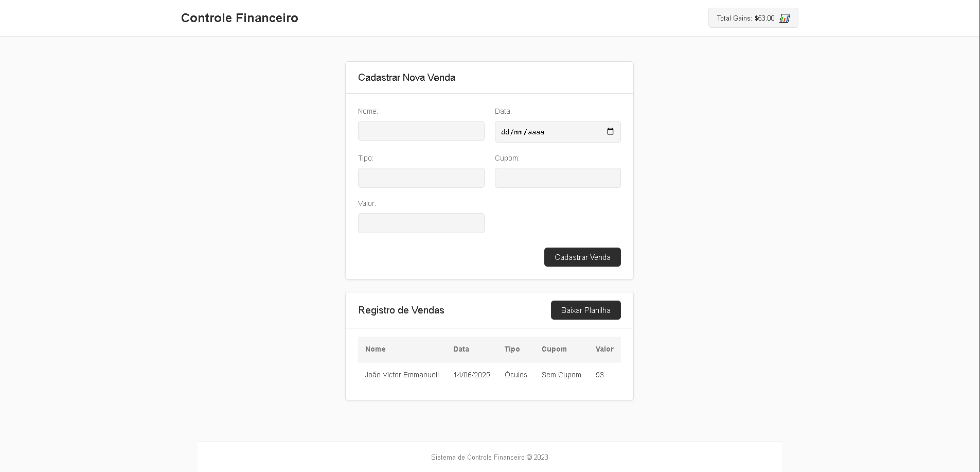Focus the Nome input field in the form

[421, 131]
